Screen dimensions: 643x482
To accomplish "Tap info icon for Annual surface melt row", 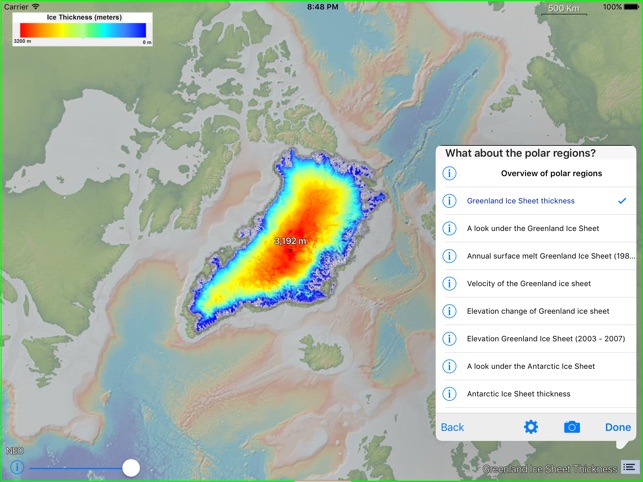I will pos(449,256).
